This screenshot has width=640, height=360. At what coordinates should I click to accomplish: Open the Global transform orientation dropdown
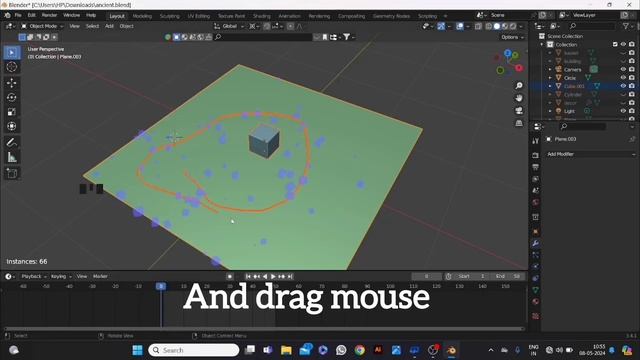[229, 26]
